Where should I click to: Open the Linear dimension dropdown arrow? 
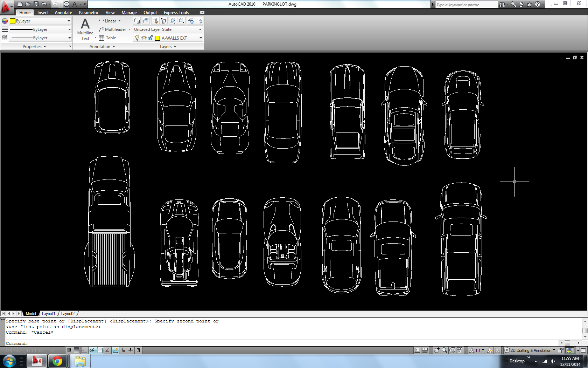tap(119, 21)
